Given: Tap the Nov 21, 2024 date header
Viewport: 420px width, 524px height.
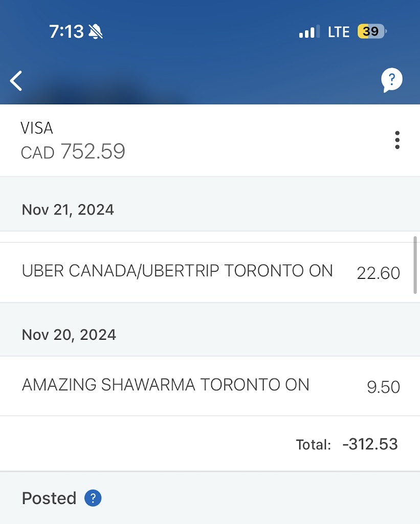Looking at the screenshot, I should point(68,209).
